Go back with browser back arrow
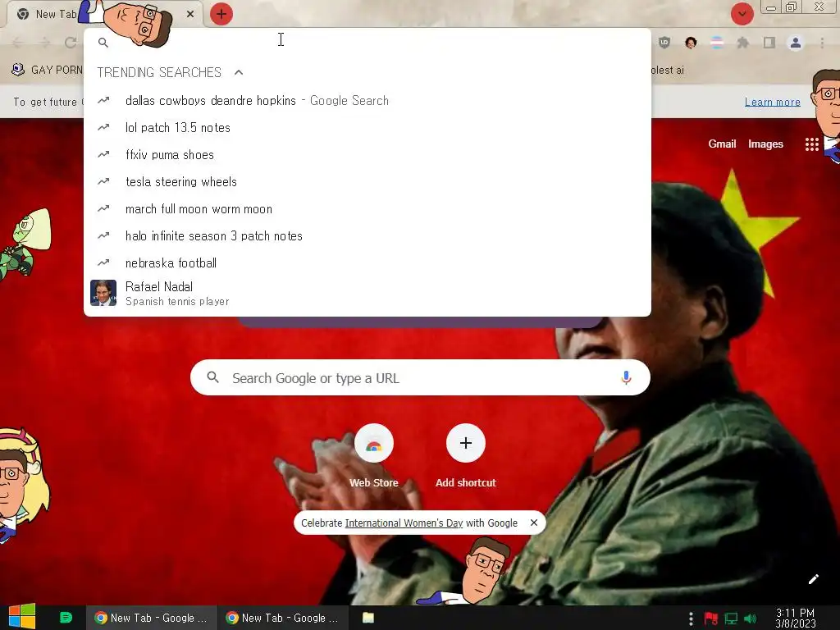The image size is (840, 630). (18, 43)
